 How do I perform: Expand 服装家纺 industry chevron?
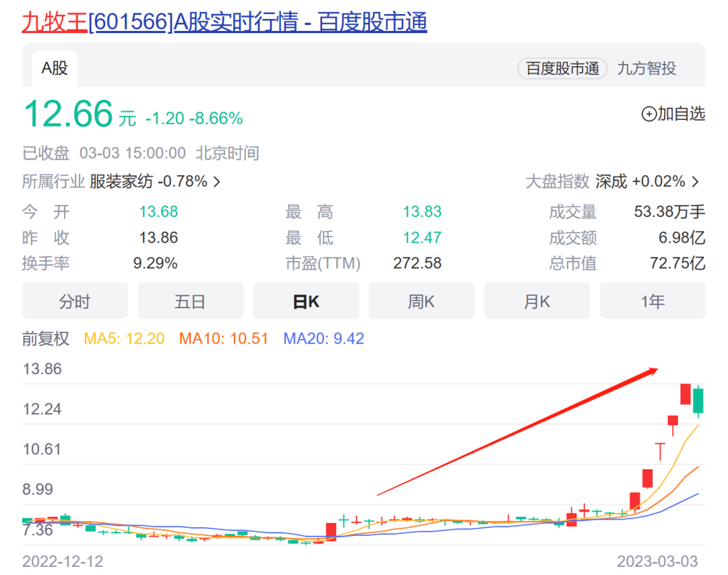coord(217,181)
